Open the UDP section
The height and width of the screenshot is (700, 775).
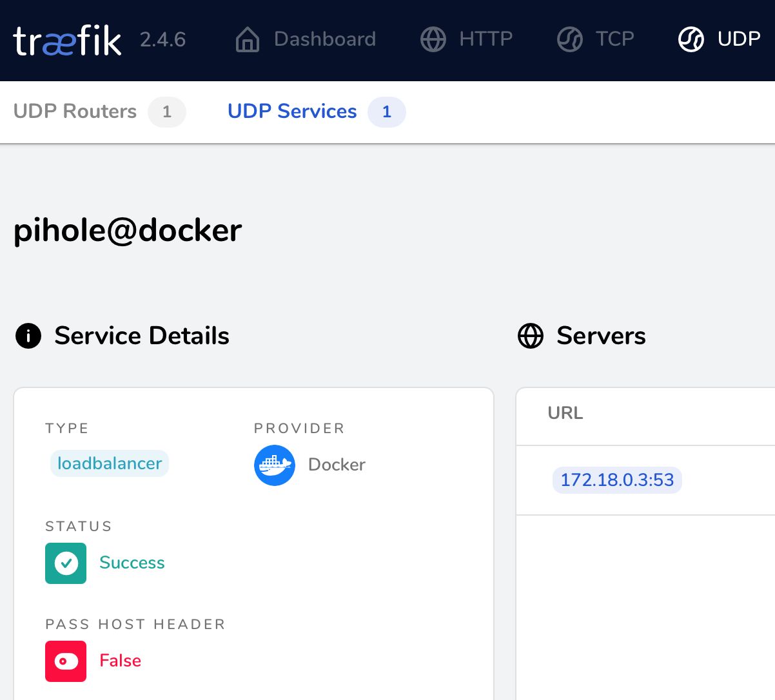(720, 39)
